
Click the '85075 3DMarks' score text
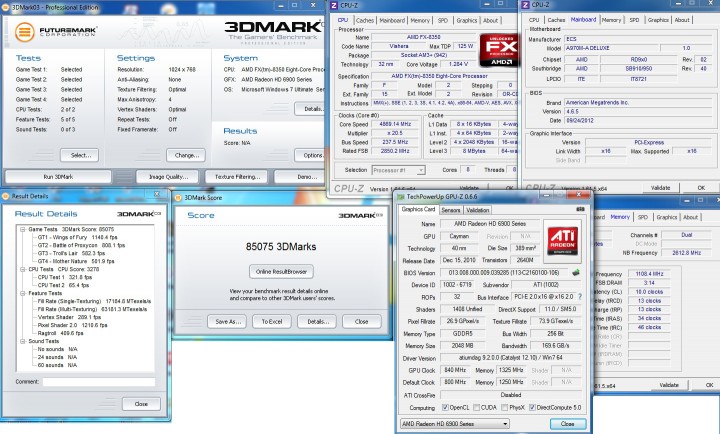pos(281,247)
